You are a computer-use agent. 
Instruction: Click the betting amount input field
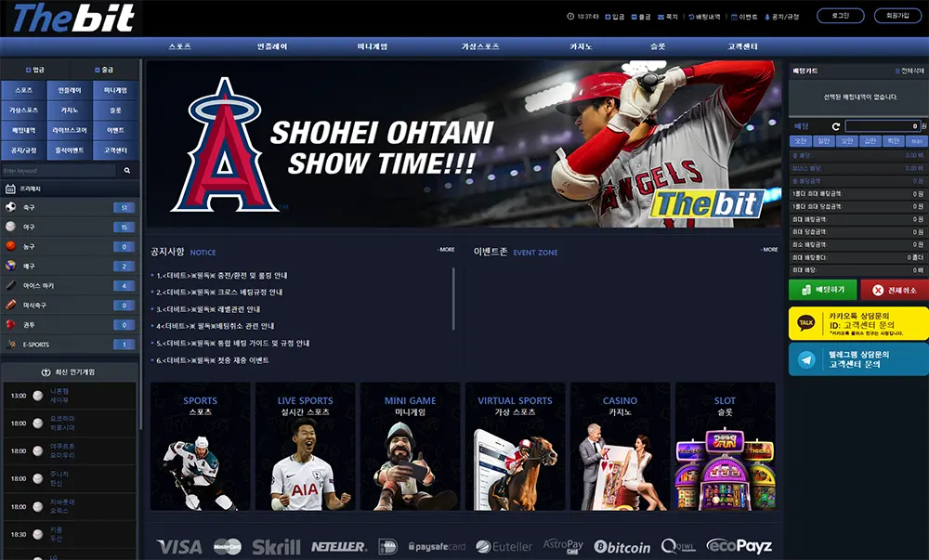point(883,126)
